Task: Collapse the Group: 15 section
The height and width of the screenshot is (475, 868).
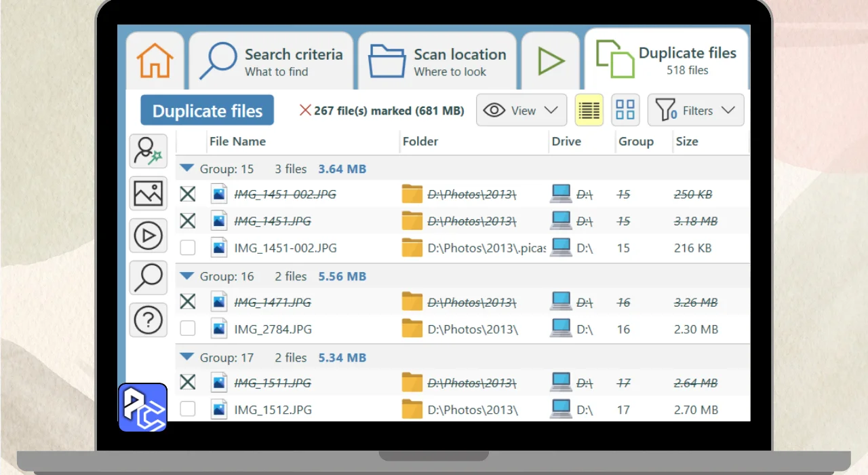Action: 187,168
